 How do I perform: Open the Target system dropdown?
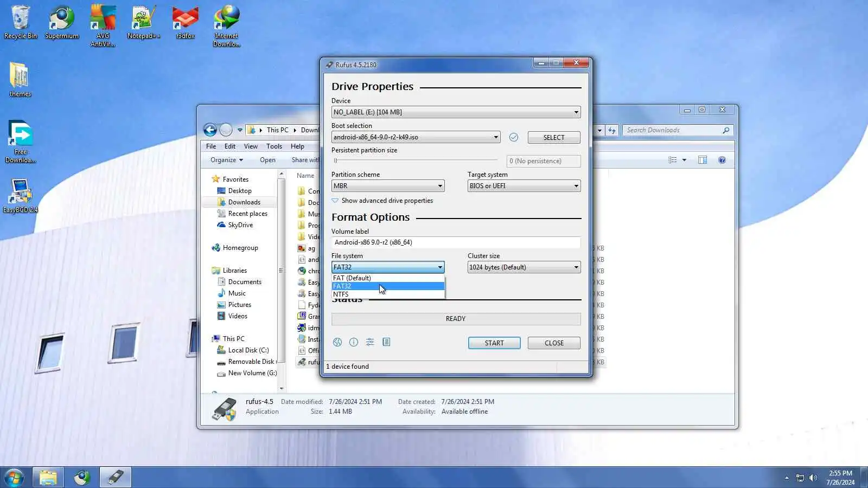(x=524, y=186)
